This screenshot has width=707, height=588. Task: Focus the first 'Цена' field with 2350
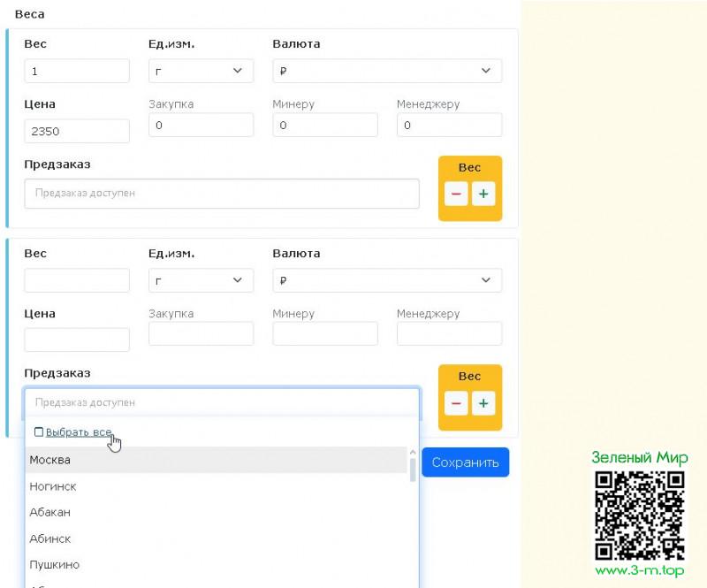point(77,131)
